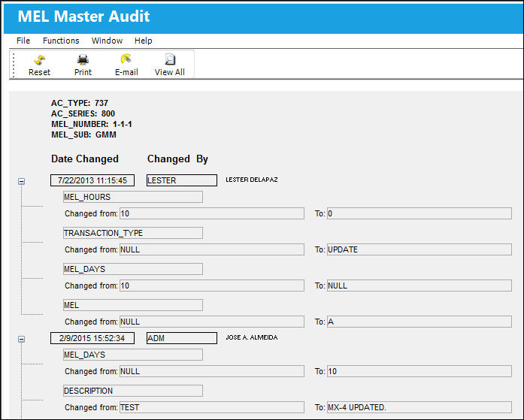Screen dimensions: 524x420
Task: Click the toolbar drag handle grip
Action: [14, 65]
